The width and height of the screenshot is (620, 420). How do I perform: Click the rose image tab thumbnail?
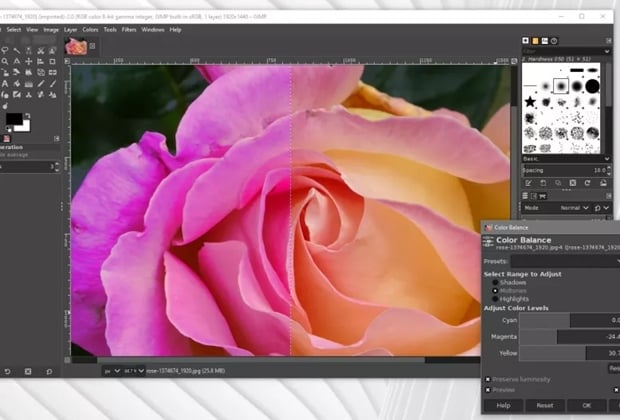tap(76, 46)
